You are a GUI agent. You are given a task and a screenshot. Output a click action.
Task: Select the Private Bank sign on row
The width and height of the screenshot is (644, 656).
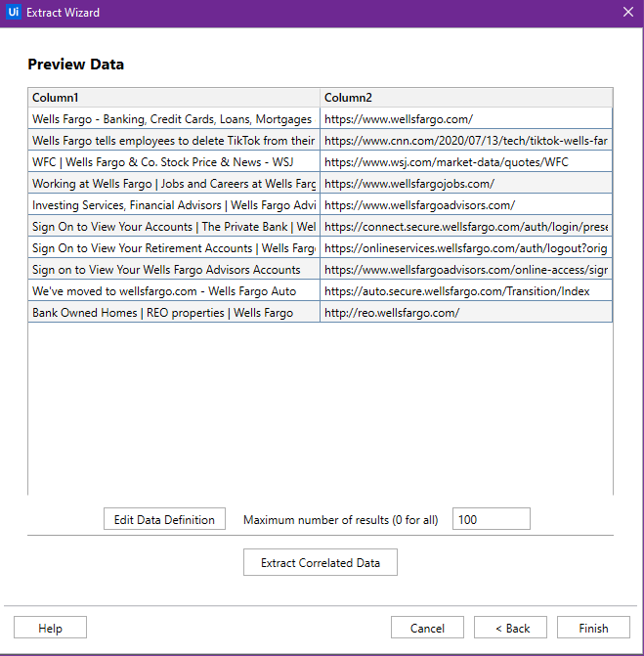320,227
